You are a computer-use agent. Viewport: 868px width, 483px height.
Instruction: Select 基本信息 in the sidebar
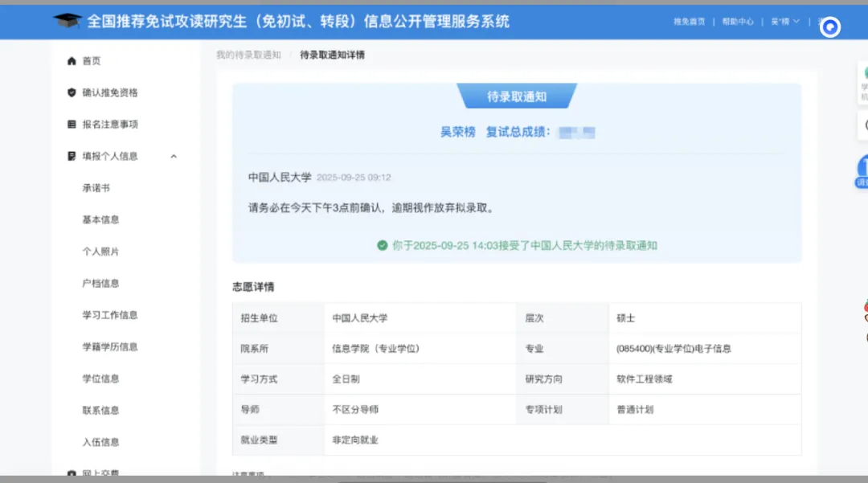[x=100, y=219]
